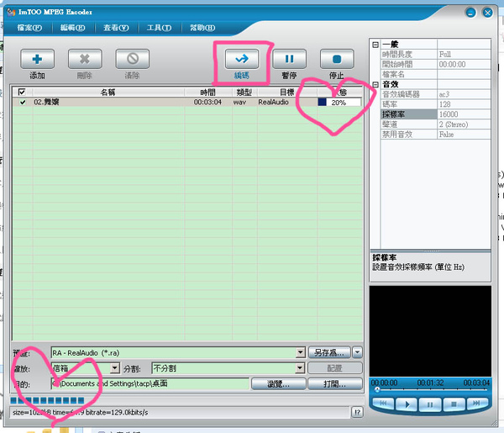This screenshot has height=433, width=504.
Task: Click the 打開... open button
Action: pos(335,383)
